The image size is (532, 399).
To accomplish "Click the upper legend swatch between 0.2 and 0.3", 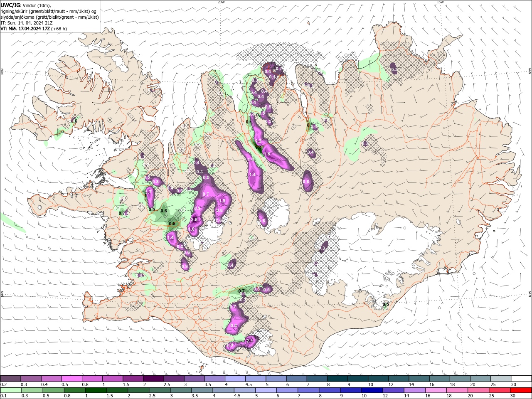I will pyautogui.click(x=10, y=379).
